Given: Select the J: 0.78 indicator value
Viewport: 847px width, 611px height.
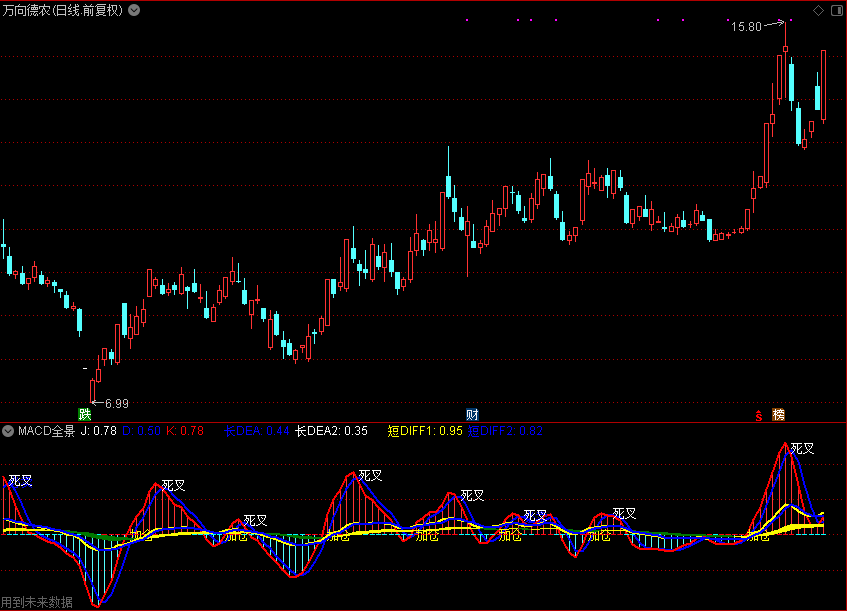Looking at the screenshot, I should pos(99,431).
